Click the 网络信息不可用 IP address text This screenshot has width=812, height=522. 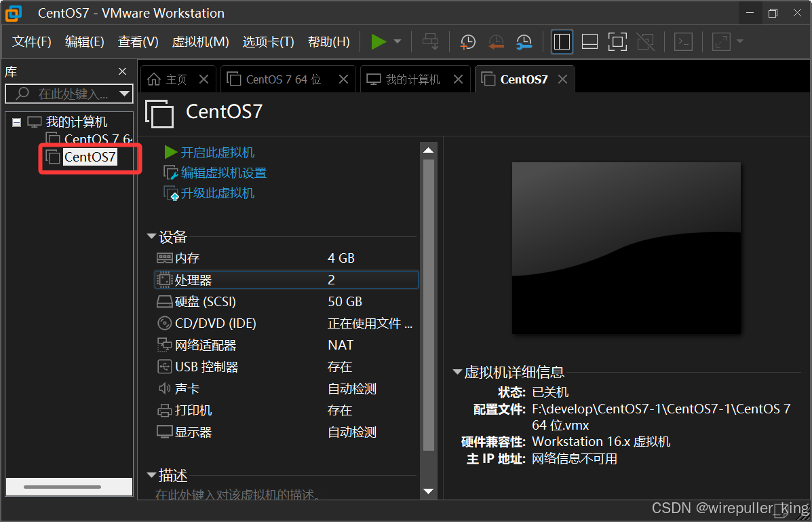click(575, 459)
